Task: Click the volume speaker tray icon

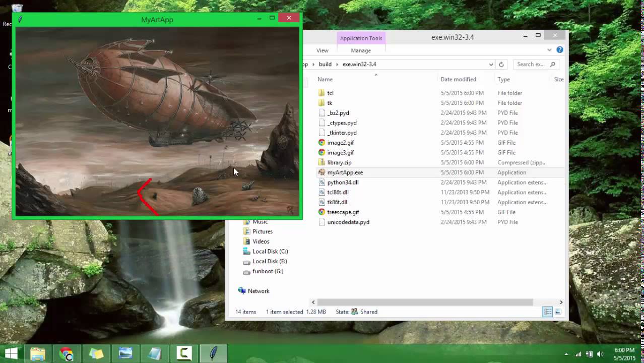Action: [600, 354]
